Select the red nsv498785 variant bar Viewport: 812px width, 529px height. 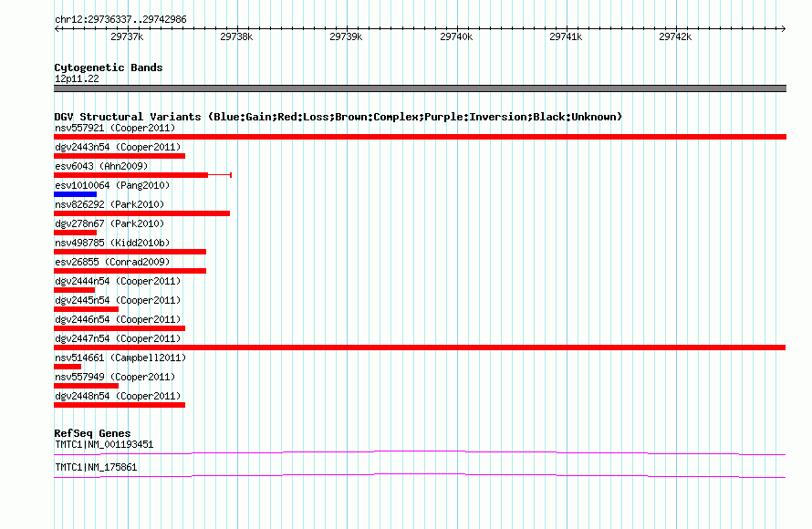coord(130,252)
